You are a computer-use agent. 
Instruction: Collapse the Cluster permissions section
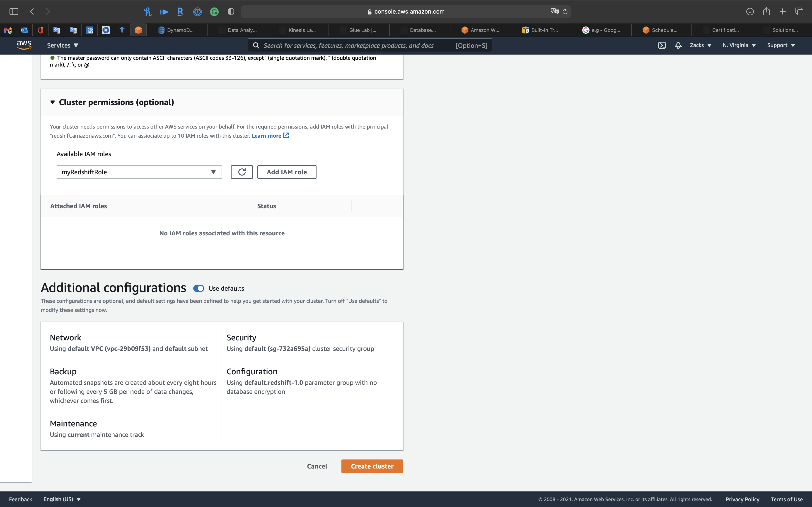click(x=53, y=102)
